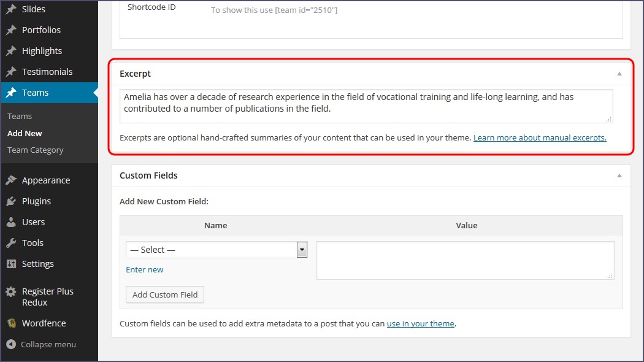The height and width of the screenshot is (362, 644).
Task: Open Learn more about manual excerpts link
Action: click(540, 137)
